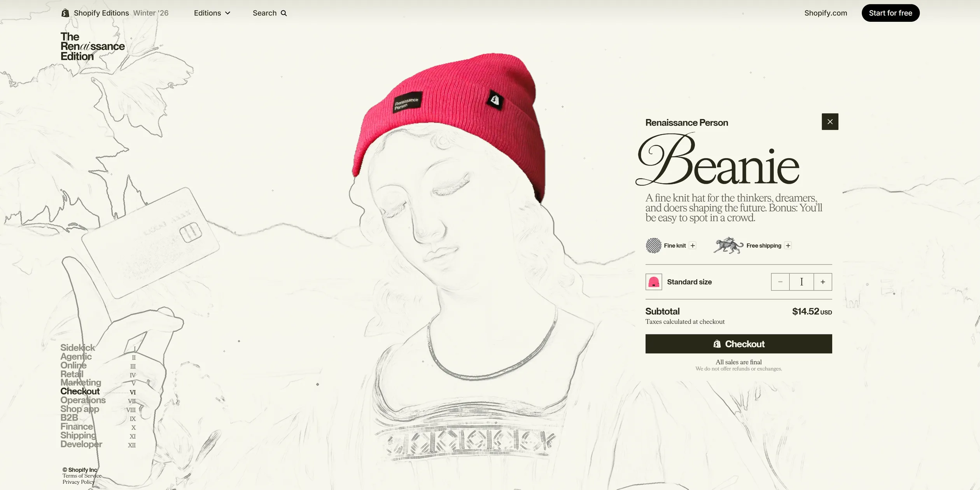The image size is (980, 490).
Task: Open the Shopify.com link
Action: point(826,13)
